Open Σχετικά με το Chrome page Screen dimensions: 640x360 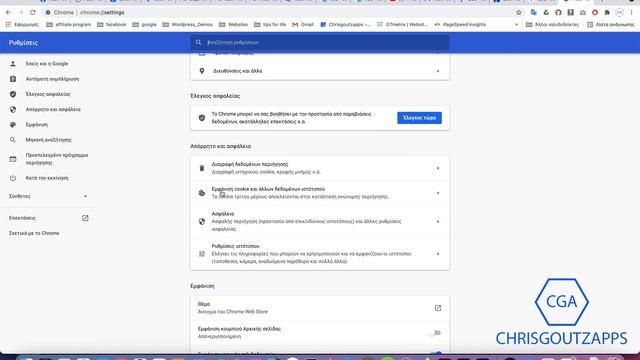34,233
